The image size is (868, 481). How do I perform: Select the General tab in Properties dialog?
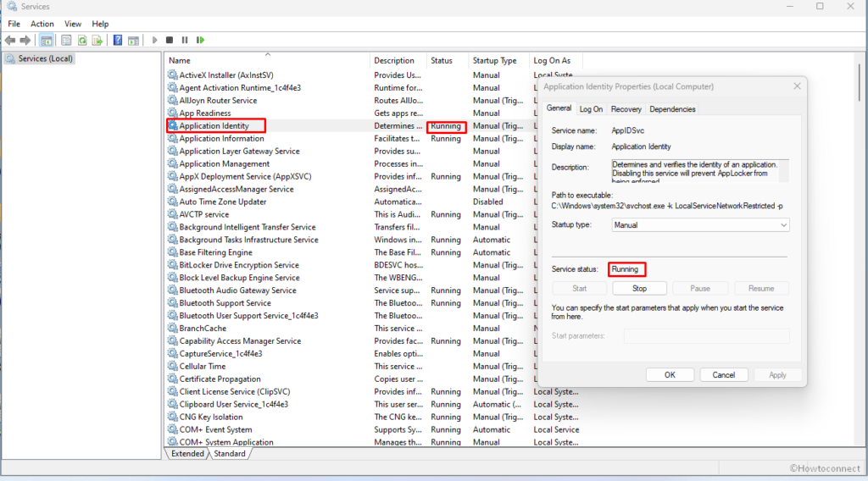[559, 108]
